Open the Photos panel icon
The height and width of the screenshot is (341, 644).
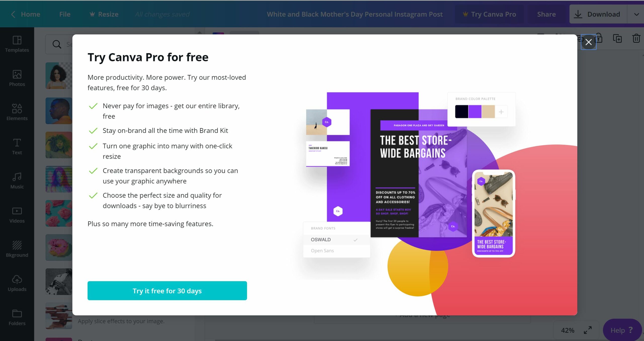point(17,78)
